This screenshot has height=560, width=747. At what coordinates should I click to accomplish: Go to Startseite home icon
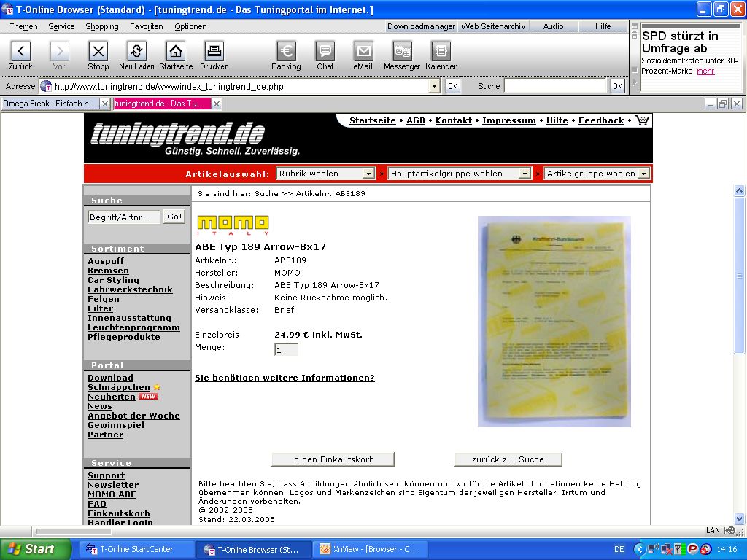pyautogui.click(x=176, y=51)
